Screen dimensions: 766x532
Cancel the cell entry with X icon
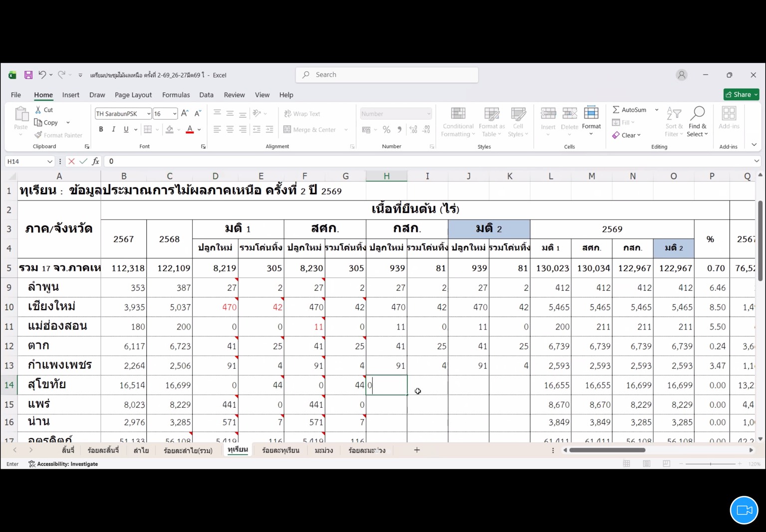[71, 161]
